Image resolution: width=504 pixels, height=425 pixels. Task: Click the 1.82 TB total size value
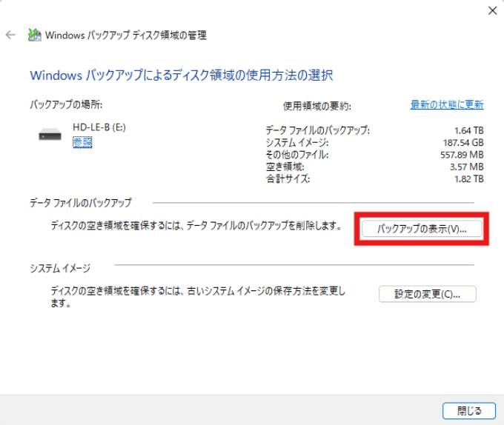[468, 178]
